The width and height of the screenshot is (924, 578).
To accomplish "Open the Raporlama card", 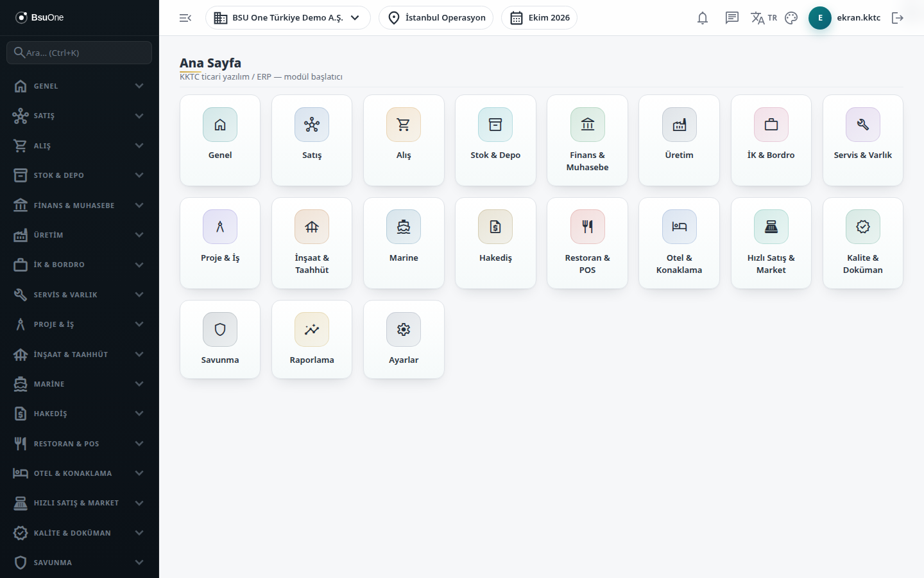I will click(312, 339).
